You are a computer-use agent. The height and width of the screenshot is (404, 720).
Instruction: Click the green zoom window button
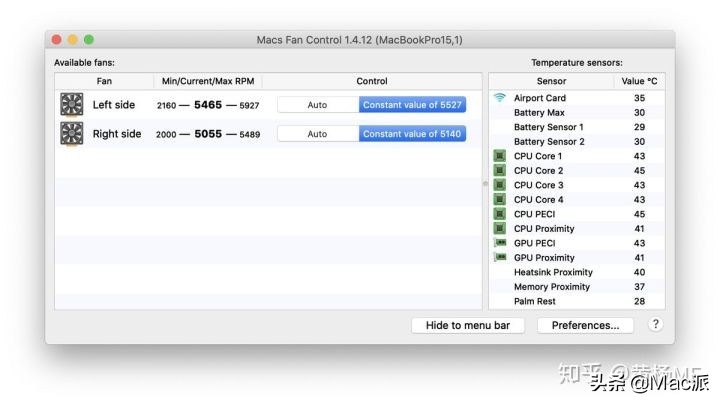click(x=89, y=39)
